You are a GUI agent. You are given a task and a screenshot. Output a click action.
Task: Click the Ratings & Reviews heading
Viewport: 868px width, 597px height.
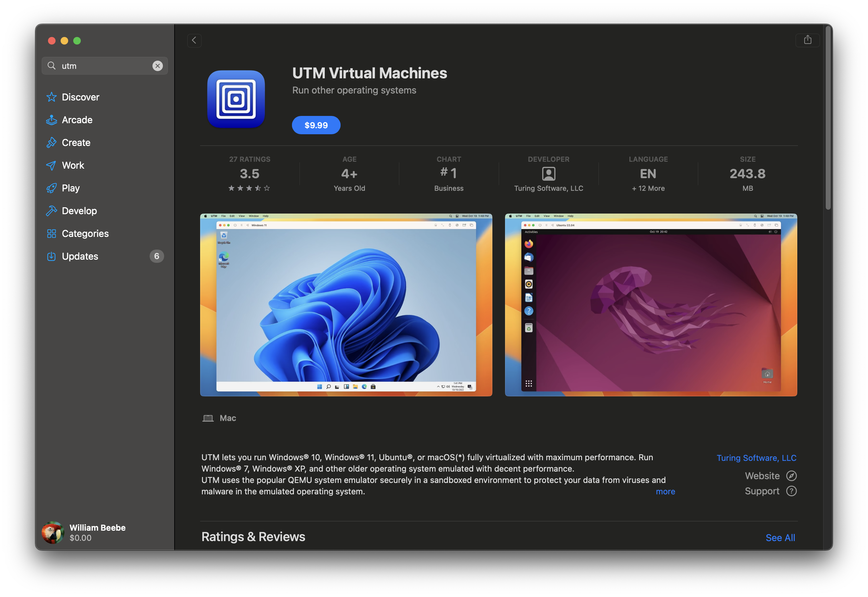click(253, 537)
